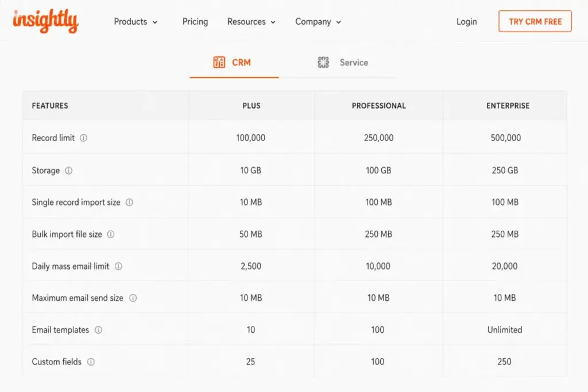Image resolution: width=588 pixels, height=392 pixels.
Task: Click the 500,000 record limit value
Action: pos(506,138)
